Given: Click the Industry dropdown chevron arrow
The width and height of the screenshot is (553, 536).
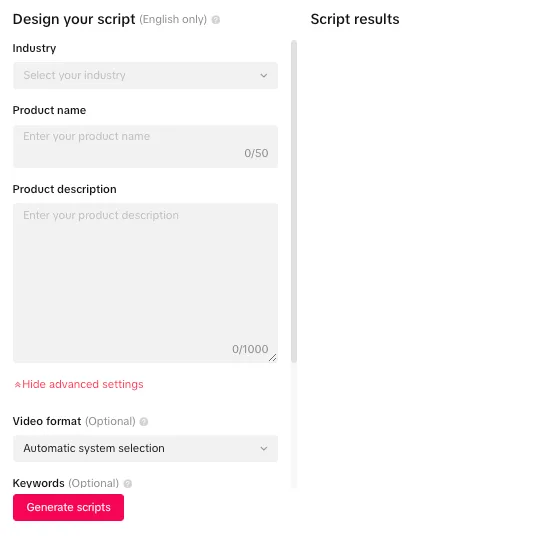Looking at the screenshot, I should click(x=263, y=75).
